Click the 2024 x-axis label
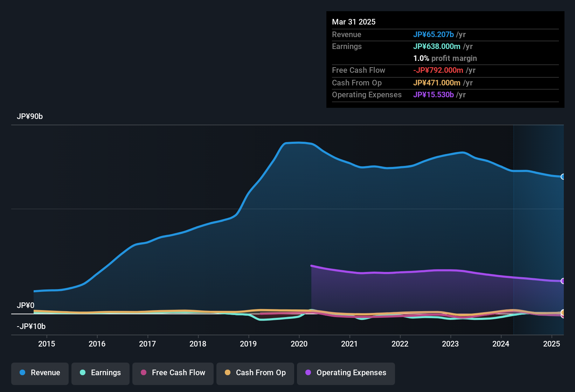The height and width of the screenshot is (392, 575). tap(501, 344)
